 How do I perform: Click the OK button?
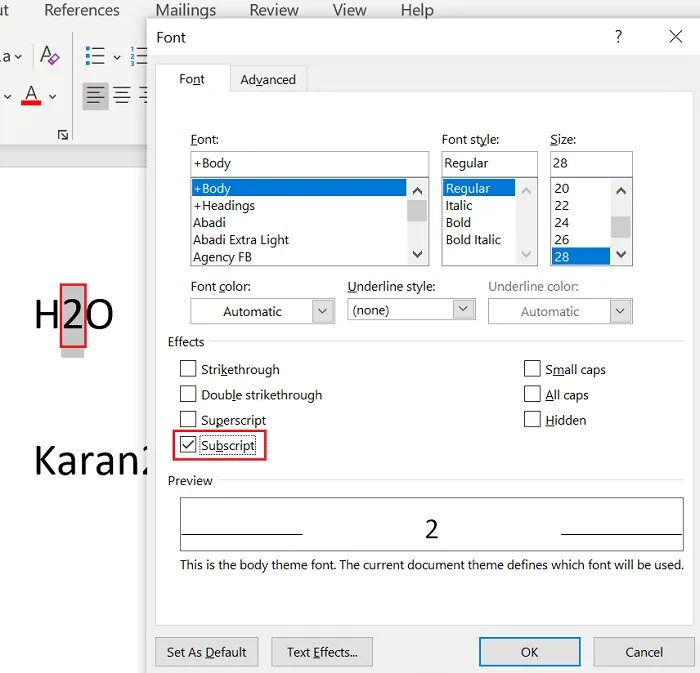[x=529, y=652]
